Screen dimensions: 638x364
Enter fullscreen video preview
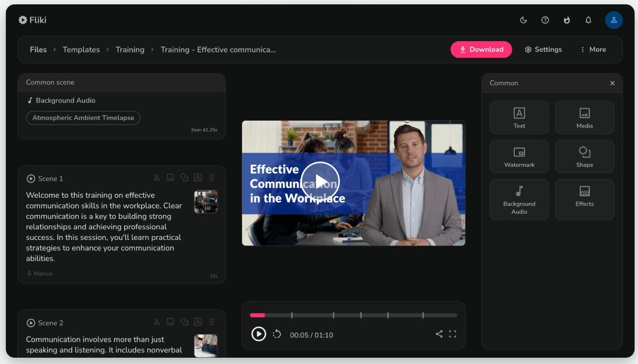tap(453, 334)
